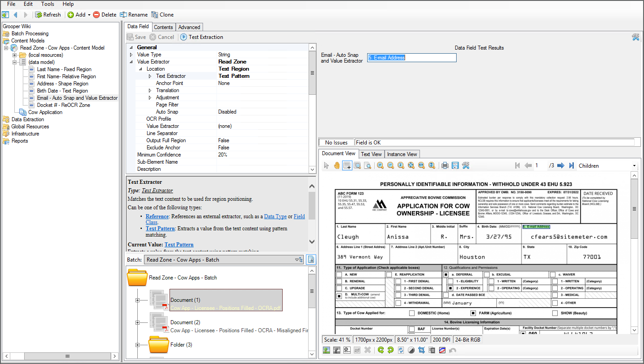The image size is (644, 364).
Task: Click the crop image icon
Action: pyautogui.click(x=421, y=350)
